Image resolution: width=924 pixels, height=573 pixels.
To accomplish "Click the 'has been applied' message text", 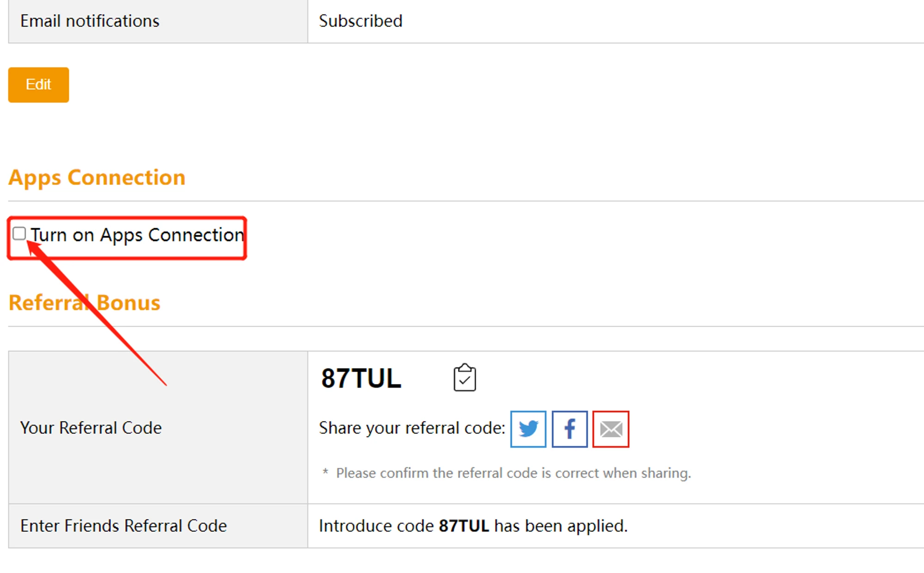I will coord(560,526).
